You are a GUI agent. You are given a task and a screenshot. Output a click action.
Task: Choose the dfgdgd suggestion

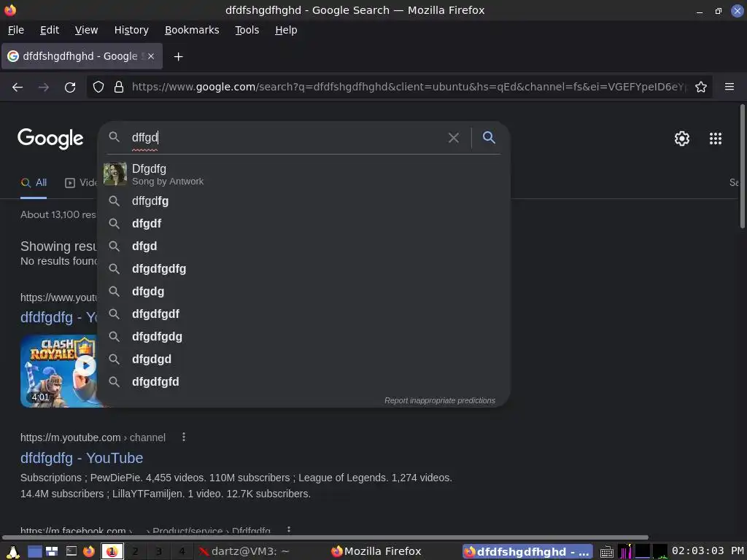click(x=303, y=359)
